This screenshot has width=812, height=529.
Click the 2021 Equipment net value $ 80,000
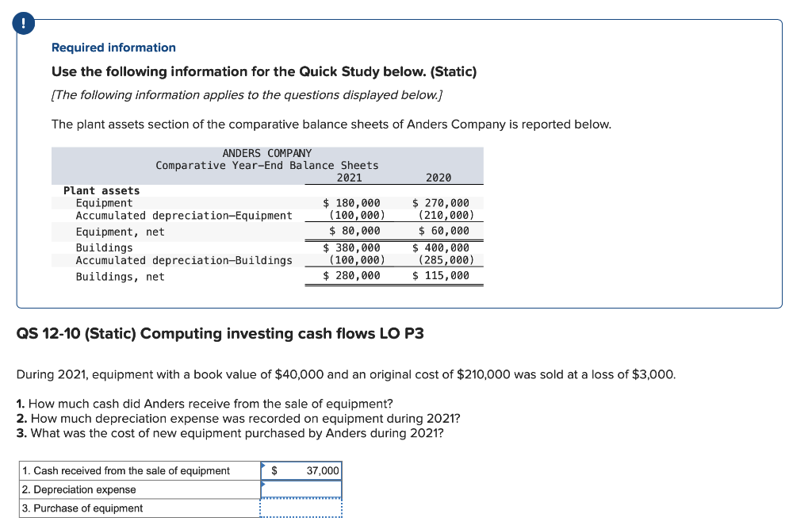click(x=354, y=231)
